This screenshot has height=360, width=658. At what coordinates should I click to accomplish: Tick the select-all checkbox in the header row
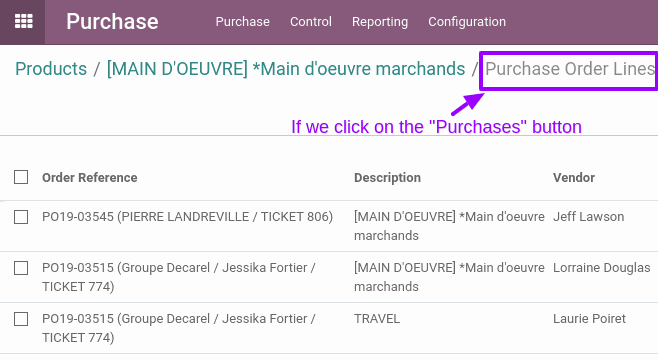click(x=21, y=177)
